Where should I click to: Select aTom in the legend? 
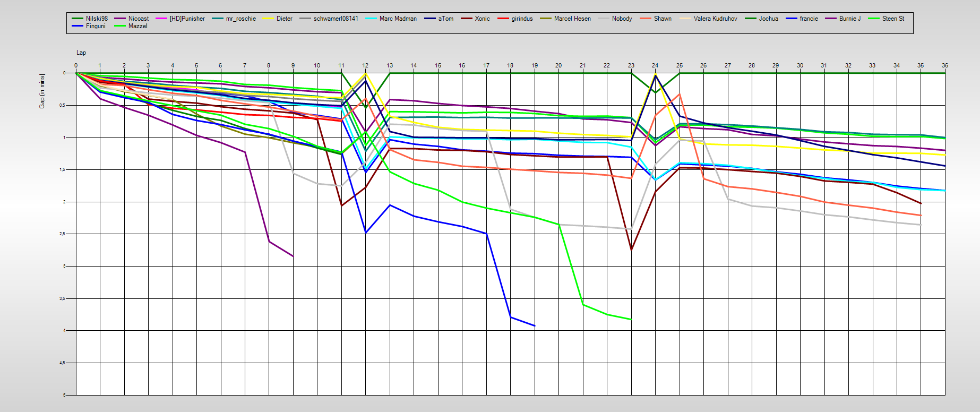tap(445, 19)
